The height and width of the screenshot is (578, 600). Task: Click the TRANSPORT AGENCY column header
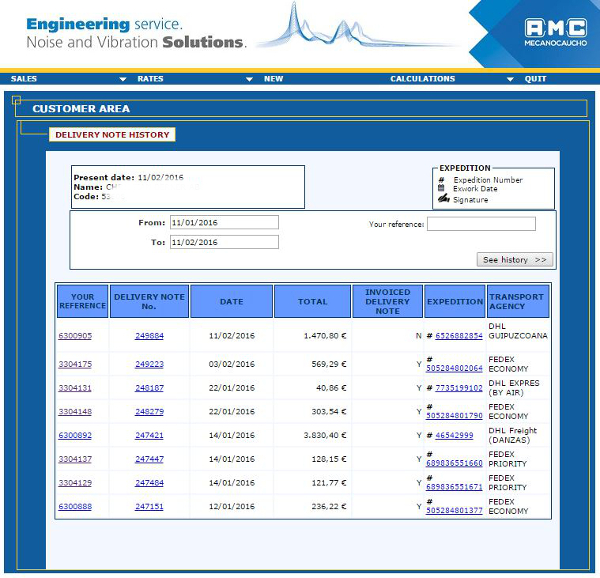point(518,301)
